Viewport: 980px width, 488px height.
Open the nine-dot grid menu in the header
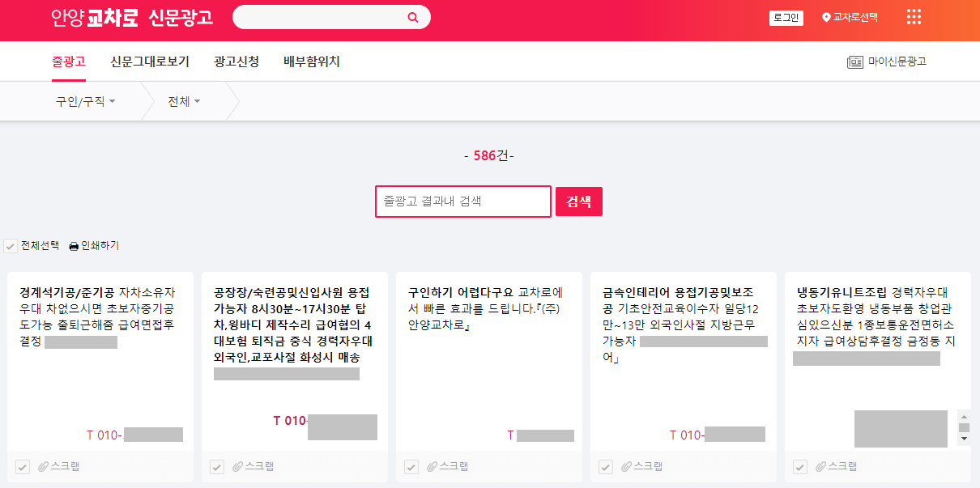pos(914,17)
